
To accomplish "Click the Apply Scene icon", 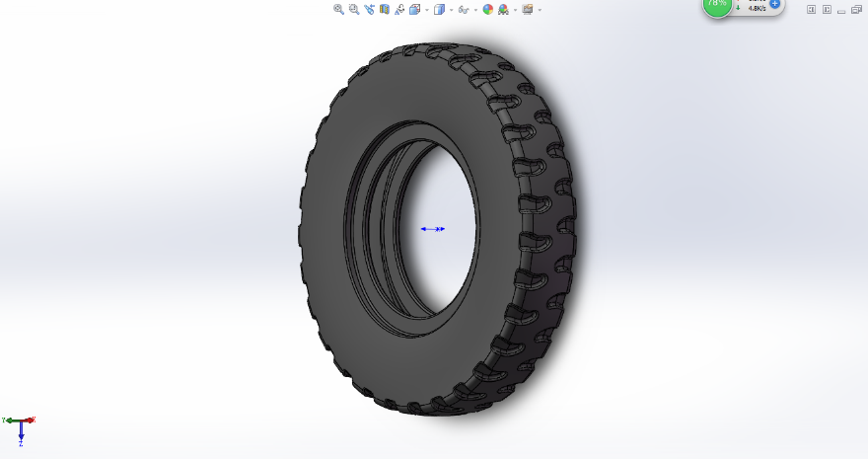I will (503, 10).
